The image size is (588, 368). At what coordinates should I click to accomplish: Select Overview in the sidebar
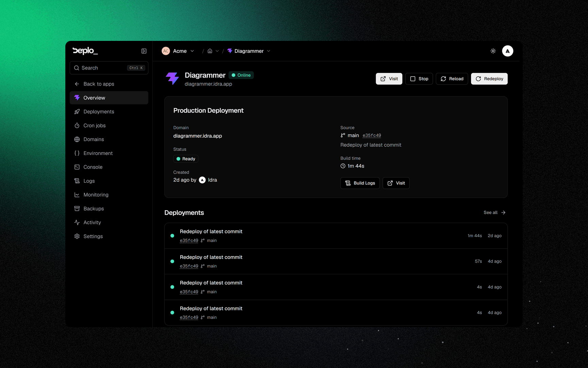coord(109,98)
